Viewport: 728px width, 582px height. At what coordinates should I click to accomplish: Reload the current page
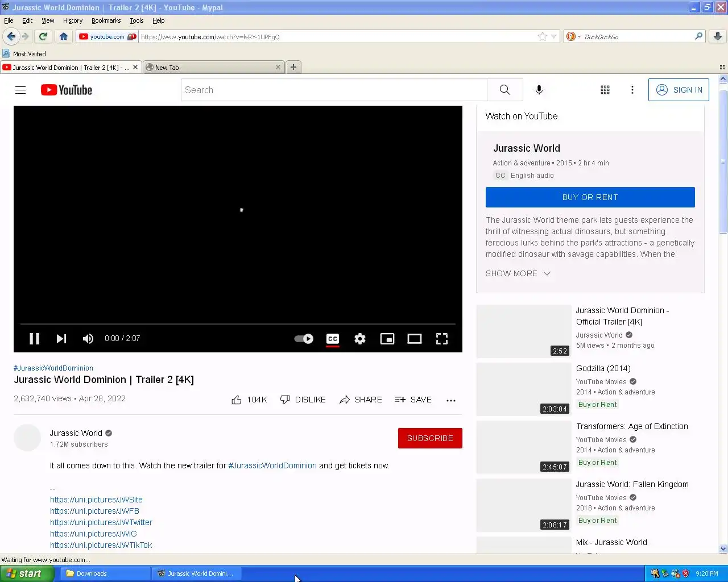click(x=43, y=36)
